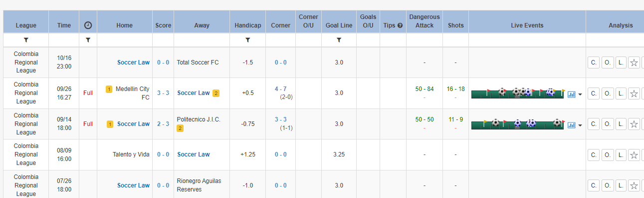
Task: Open Goal Line column filter funnel
Action: click(339, 40)
